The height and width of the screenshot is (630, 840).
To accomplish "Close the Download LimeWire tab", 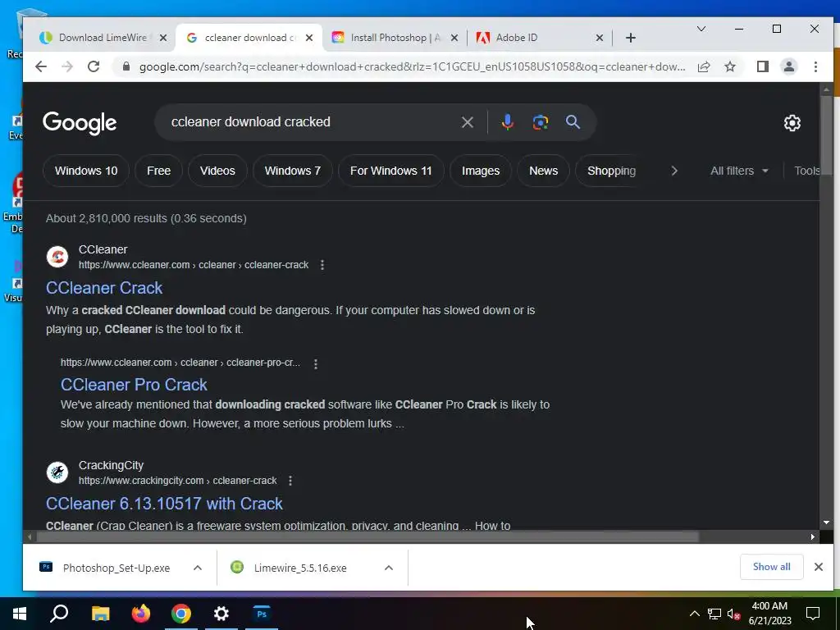I will tap(163, 38).
